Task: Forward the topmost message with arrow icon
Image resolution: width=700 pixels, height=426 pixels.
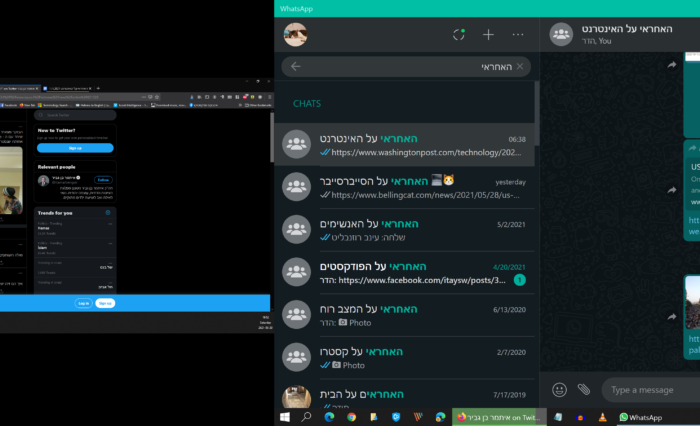Action: pyautogui.click(x=672, y=65)
